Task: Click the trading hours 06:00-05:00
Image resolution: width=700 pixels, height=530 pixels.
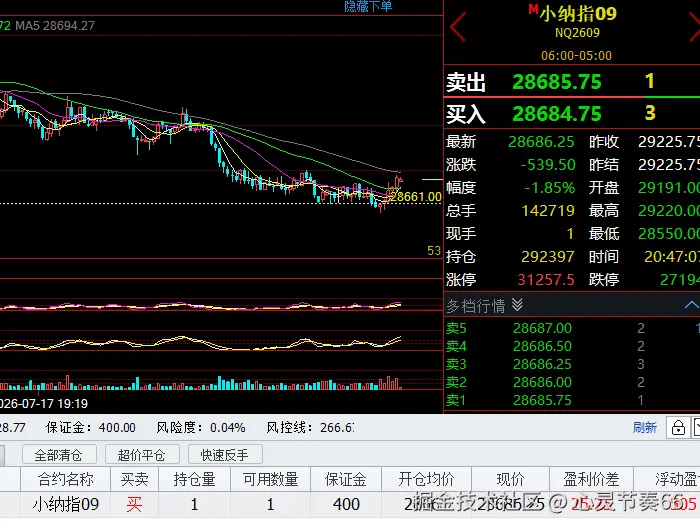Action: (576, 55)
